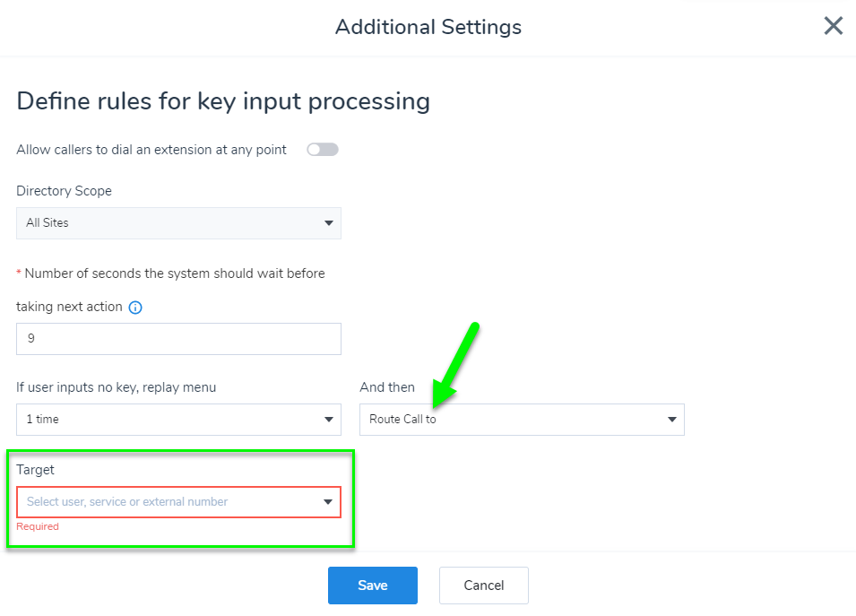856x616 pixels.
Task: Click the info icon beside next action
Action: tap(135, 308)
